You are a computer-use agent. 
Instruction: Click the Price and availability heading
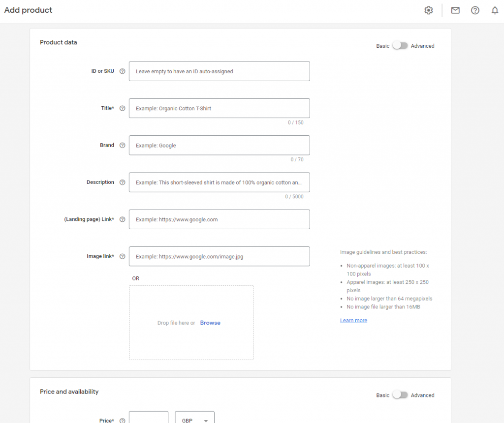pyautogui.click(x=69, y=392)
